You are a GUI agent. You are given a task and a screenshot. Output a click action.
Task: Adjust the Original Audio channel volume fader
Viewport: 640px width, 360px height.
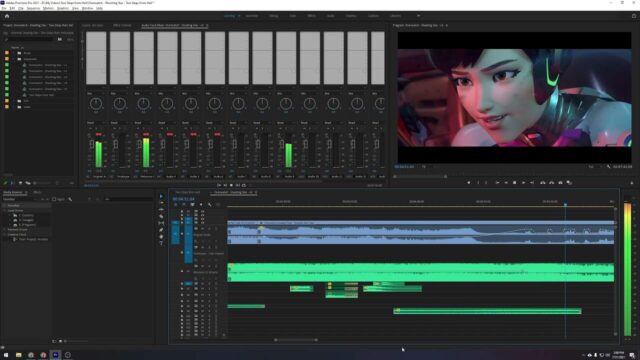pos(92,144)
